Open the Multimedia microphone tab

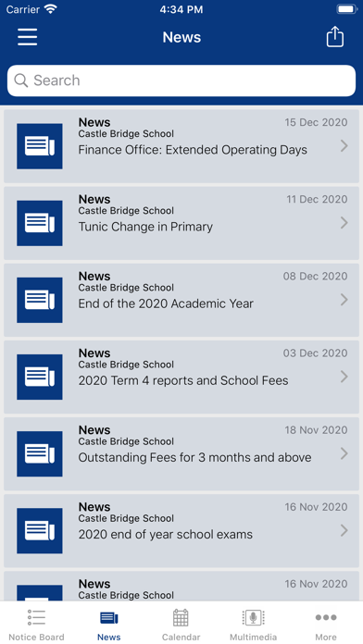click(x=253, y=625)
